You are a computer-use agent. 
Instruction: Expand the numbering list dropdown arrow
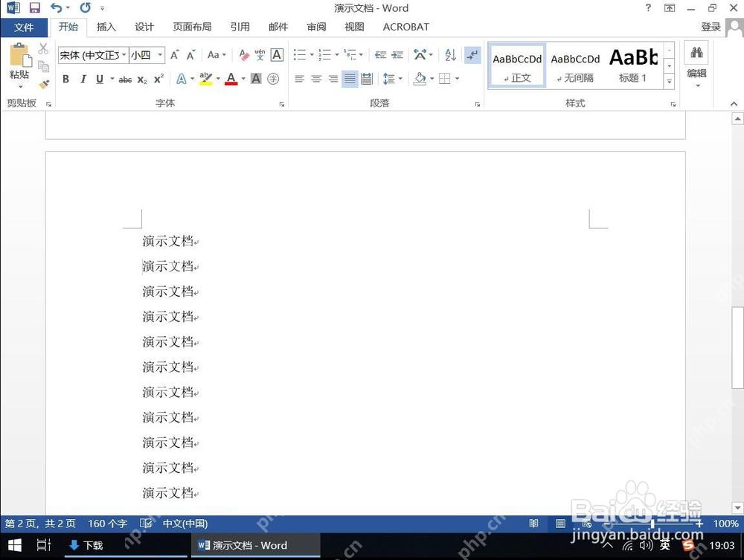click(337, 55)
